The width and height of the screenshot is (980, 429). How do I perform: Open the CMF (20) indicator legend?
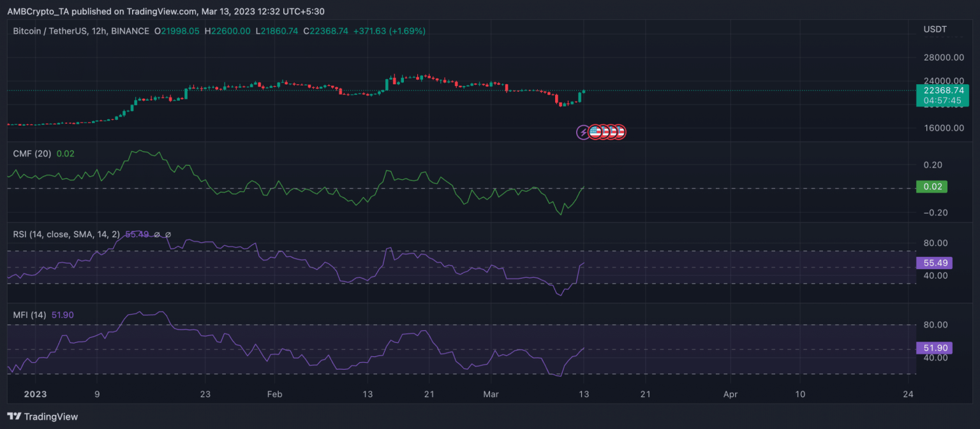click(33, 154)
